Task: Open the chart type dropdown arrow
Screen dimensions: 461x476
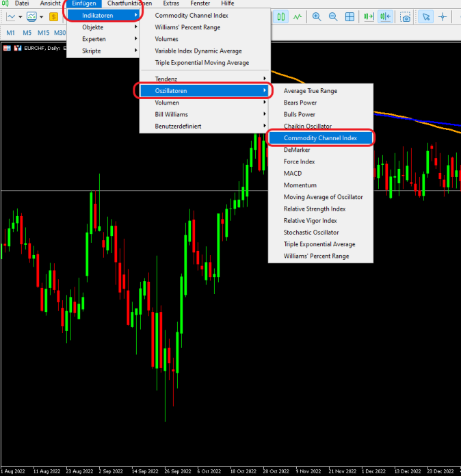Action: pyautogui.click(x=21, y=16)
